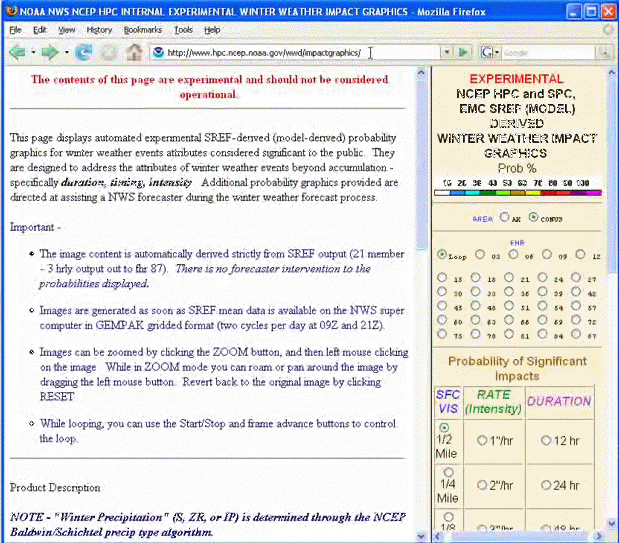Go back with the Back arrow button
The width and height of the screenshot is (619, 543).
17,52
